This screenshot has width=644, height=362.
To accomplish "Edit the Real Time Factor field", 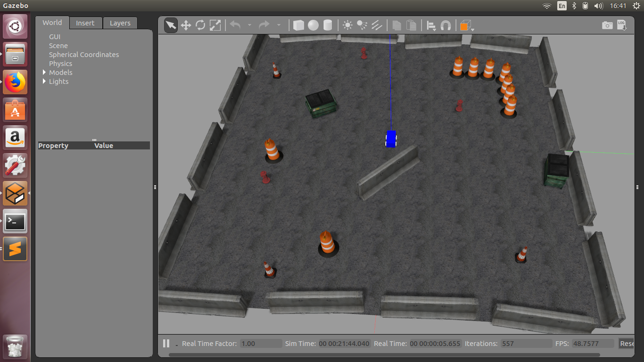I will [260, 343].
